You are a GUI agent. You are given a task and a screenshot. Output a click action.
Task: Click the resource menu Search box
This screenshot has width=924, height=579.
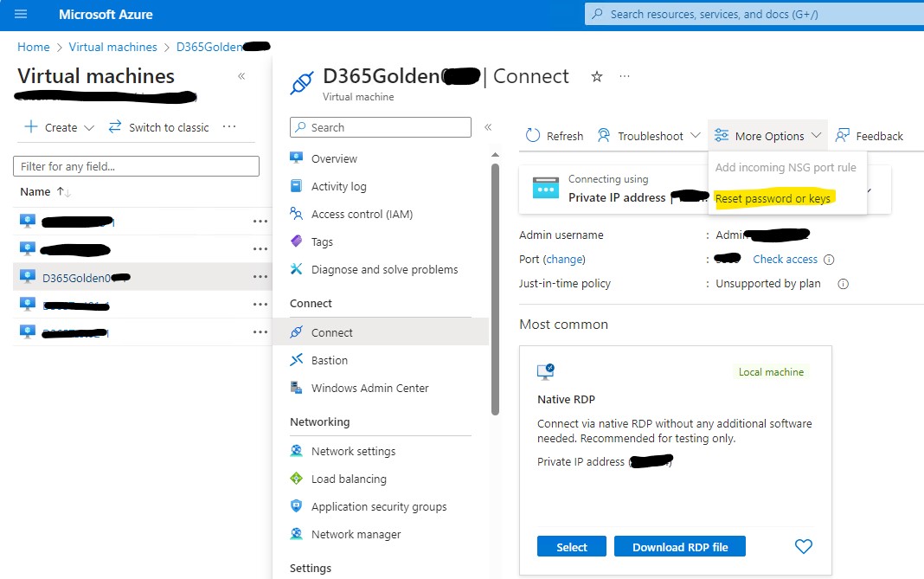coord(381,127)
